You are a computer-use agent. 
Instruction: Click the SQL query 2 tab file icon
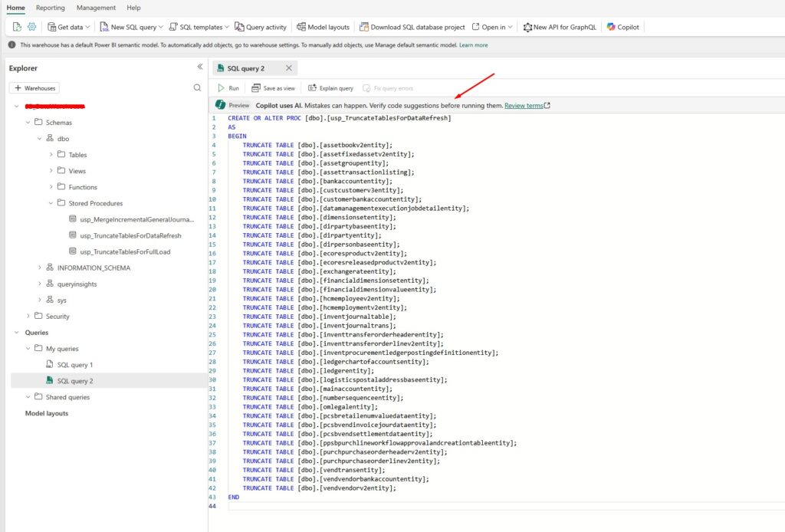pyautogui.click(x=221, y=68)
